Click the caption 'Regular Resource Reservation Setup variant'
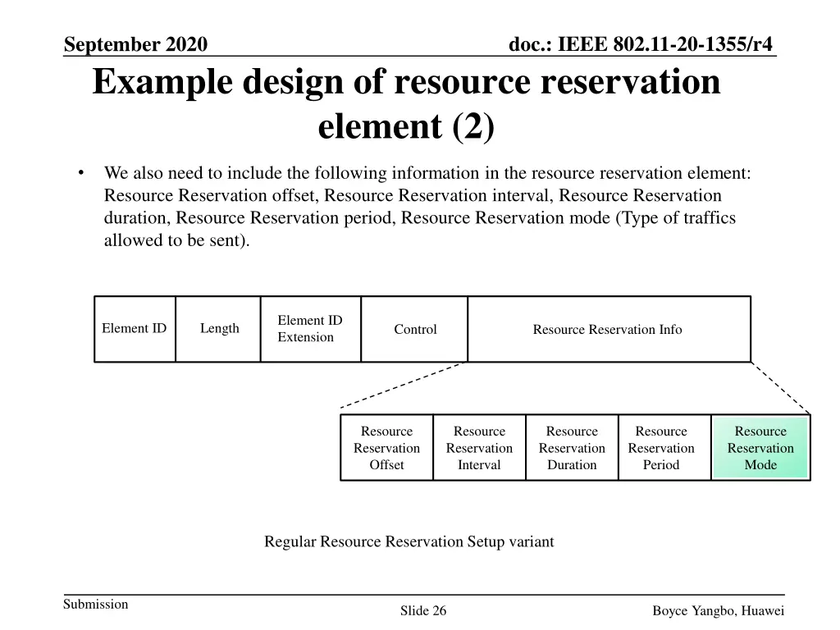Viewport: 840px width, 630px height. coord(409,541)
